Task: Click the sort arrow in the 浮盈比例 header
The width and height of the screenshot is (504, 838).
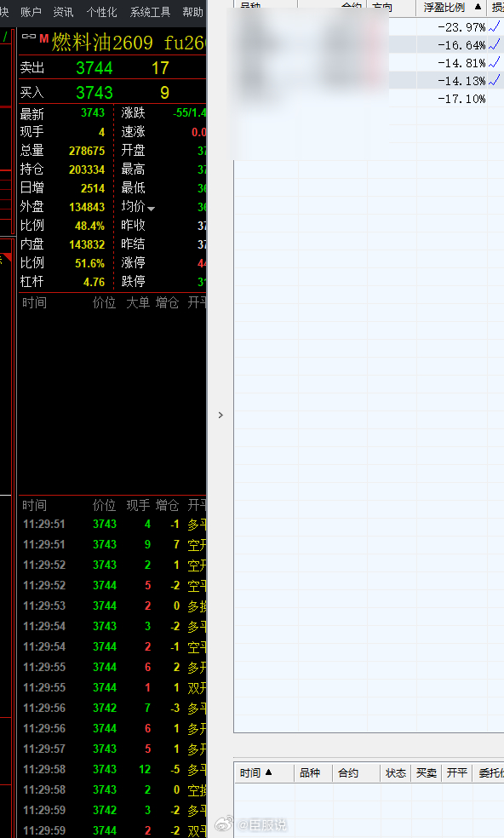Action: pos(478,8)
